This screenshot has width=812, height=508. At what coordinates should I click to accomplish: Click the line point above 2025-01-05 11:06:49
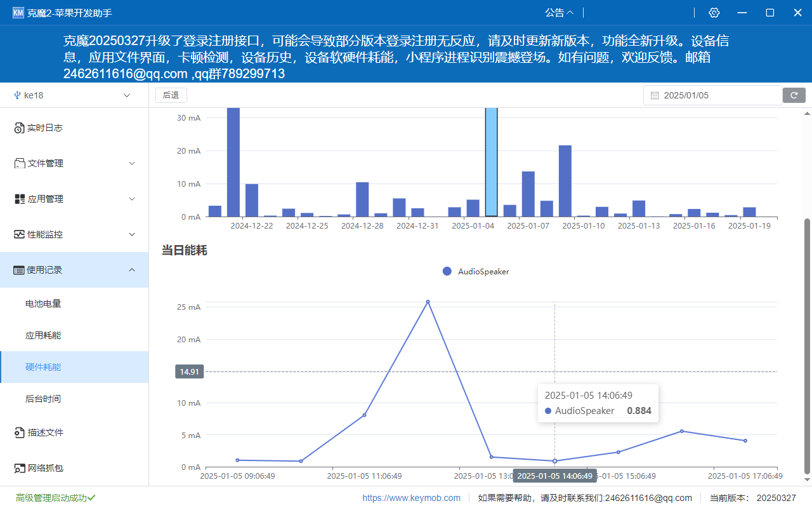point(364,415)
